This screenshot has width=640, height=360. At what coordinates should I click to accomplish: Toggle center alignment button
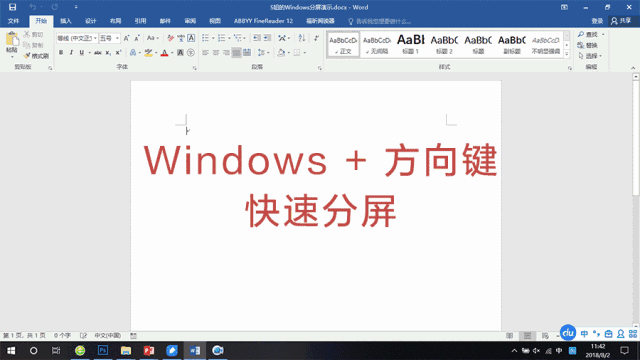pyautogui.click(x=216, y=53)
